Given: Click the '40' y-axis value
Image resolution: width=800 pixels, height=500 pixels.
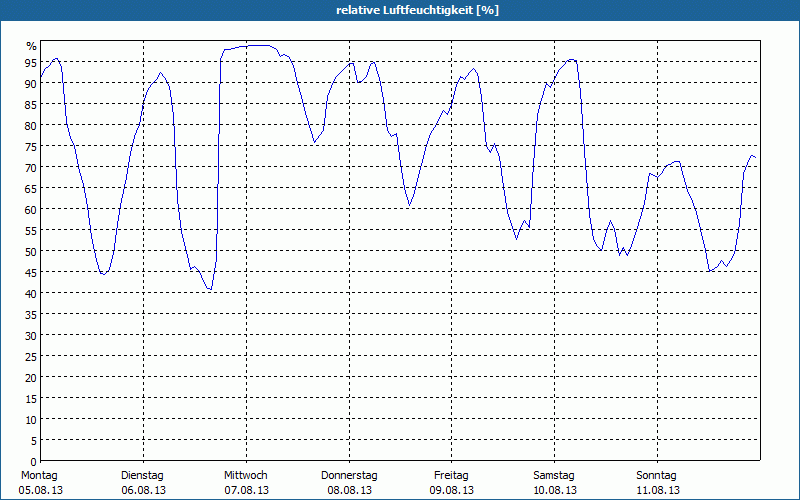Looking at the screenshot, I should point(31,294).
